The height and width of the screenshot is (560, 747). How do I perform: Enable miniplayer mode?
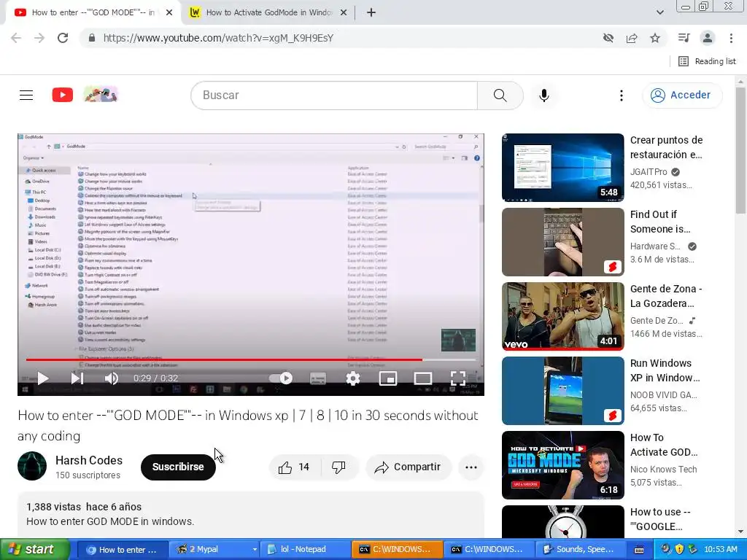click(388, 378)
